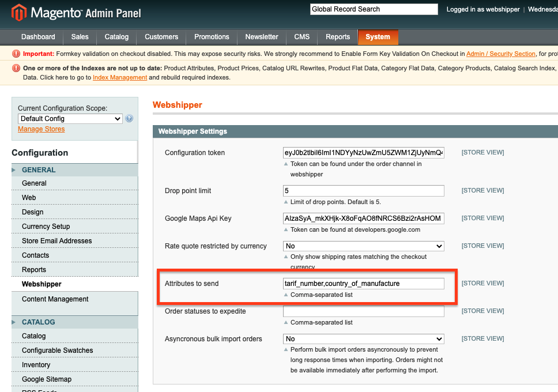The height and width of the screenshot is (392, 558).
Task: Open Store Email Addresses section
Action: click(75, 241)
